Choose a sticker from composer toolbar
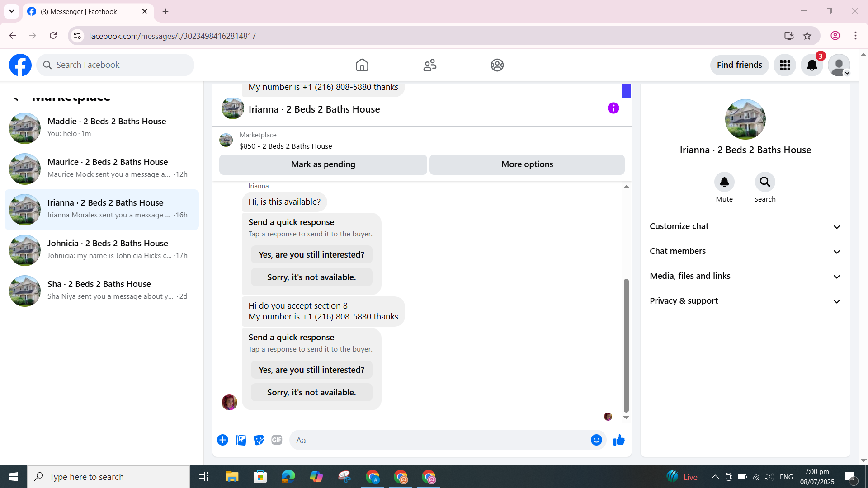 [259, 440]
